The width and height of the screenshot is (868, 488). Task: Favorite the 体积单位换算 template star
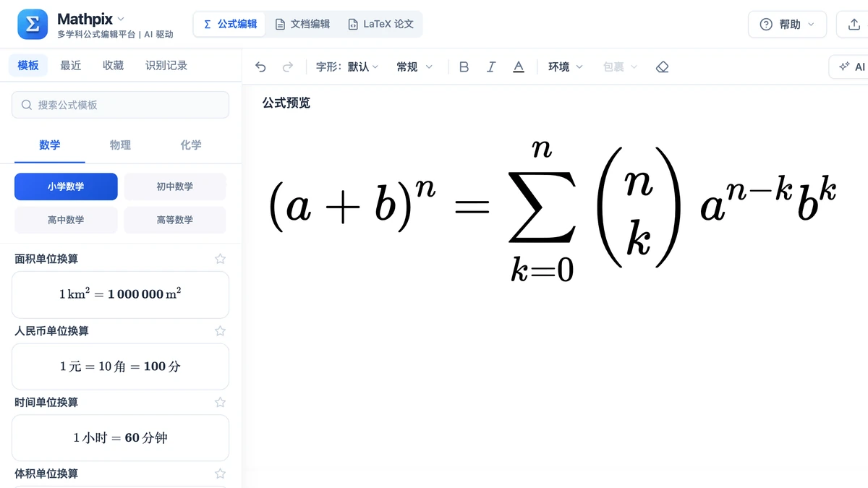221,474
